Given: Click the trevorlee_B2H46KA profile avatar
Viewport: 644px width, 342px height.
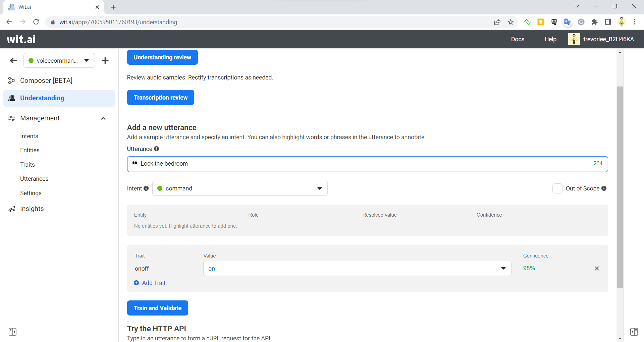Looking at the screenshot, I should pos(574,39).
